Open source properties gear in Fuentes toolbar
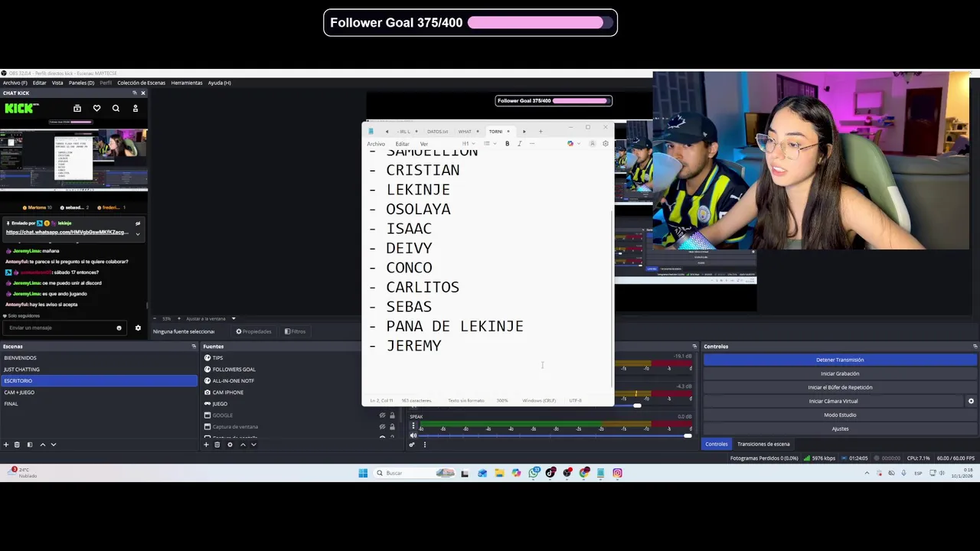The width and height of the screenshot is (980, 551). [230, 445]
